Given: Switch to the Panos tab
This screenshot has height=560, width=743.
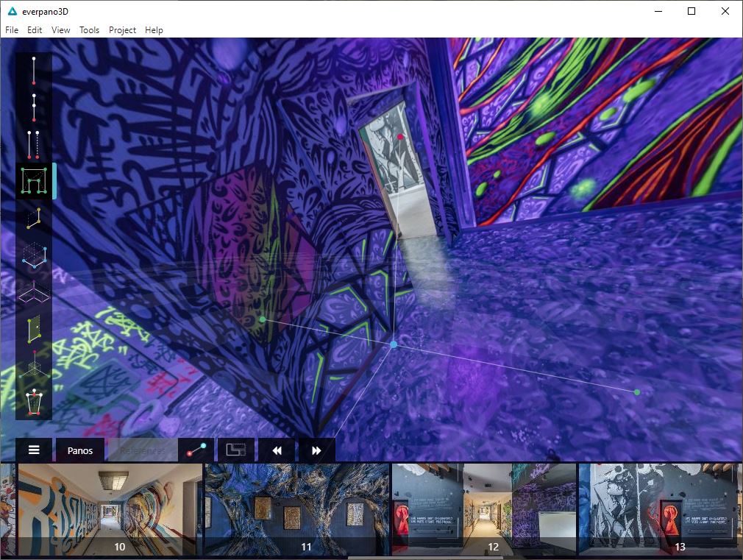Looking at the screenshot, I should (x=80, y=450).
